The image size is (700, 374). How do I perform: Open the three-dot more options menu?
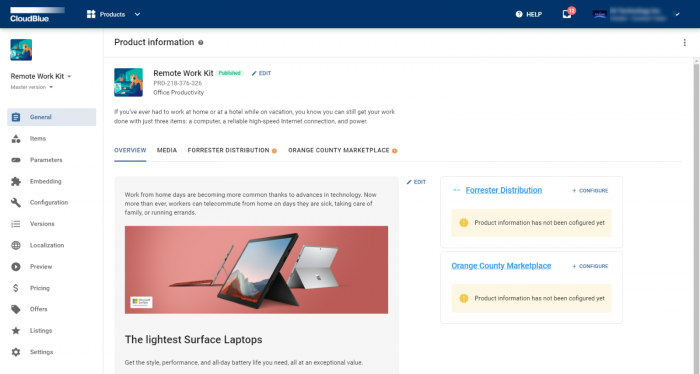[684, 42]
